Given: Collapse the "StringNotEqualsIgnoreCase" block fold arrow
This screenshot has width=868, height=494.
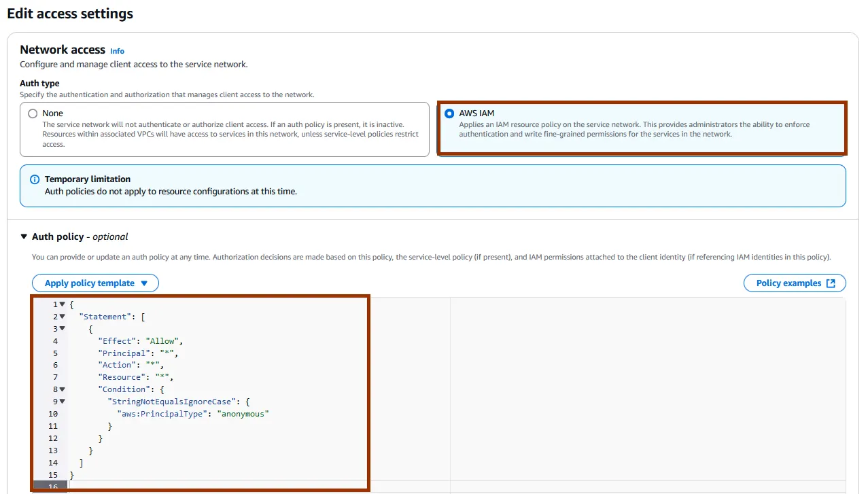Looking at the screenshot, I should pos(63,402).
